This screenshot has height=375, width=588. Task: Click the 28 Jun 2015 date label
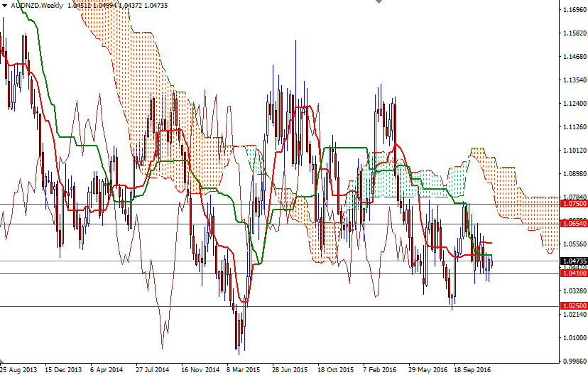pos(290,370)
